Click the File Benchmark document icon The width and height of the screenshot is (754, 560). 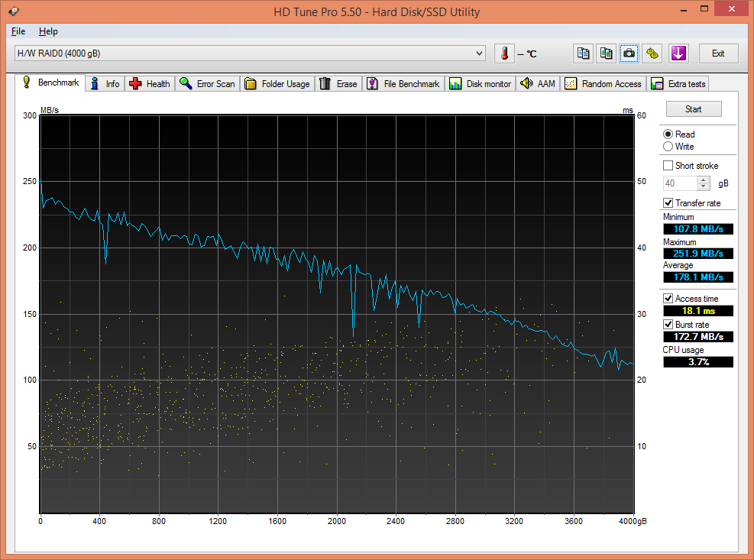pos(372,84)
